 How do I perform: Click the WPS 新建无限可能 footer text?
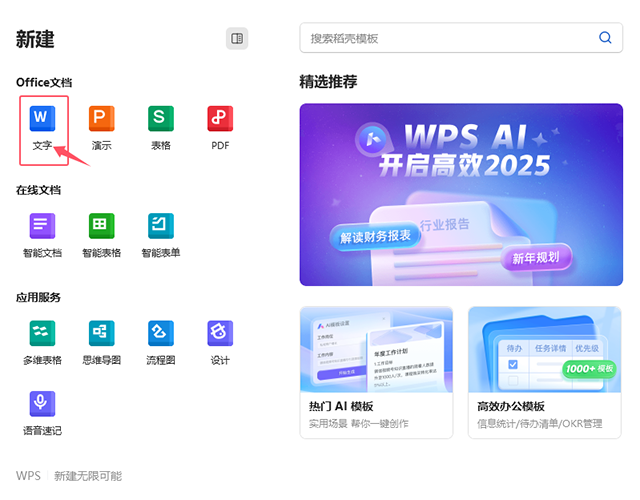[69, 476]
